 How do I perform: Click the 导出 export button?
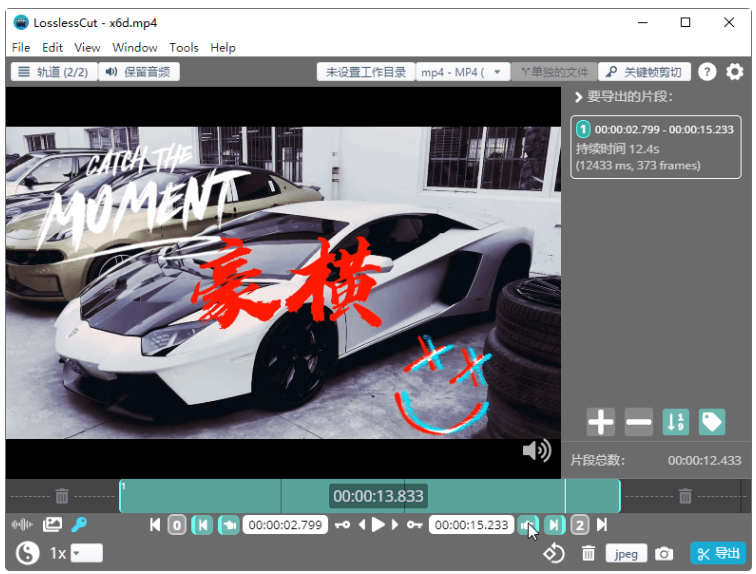718,553
